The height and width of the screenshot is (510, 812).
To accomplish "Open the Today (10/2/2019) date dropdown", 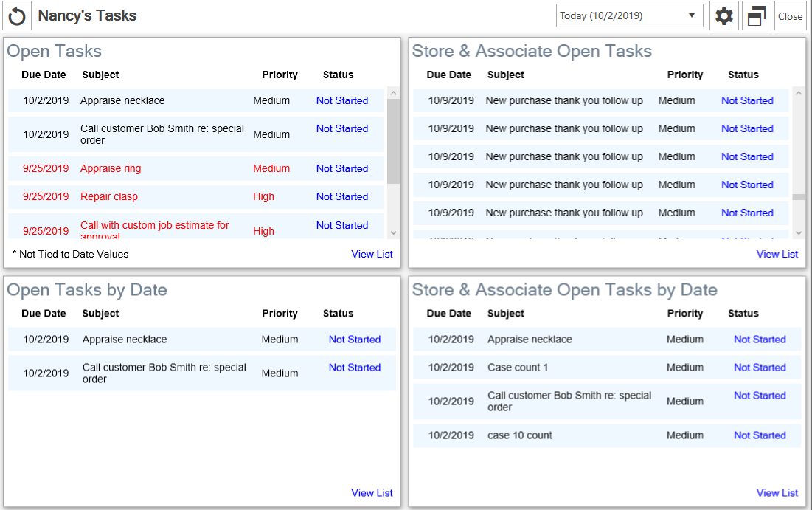I will (629, 15).
